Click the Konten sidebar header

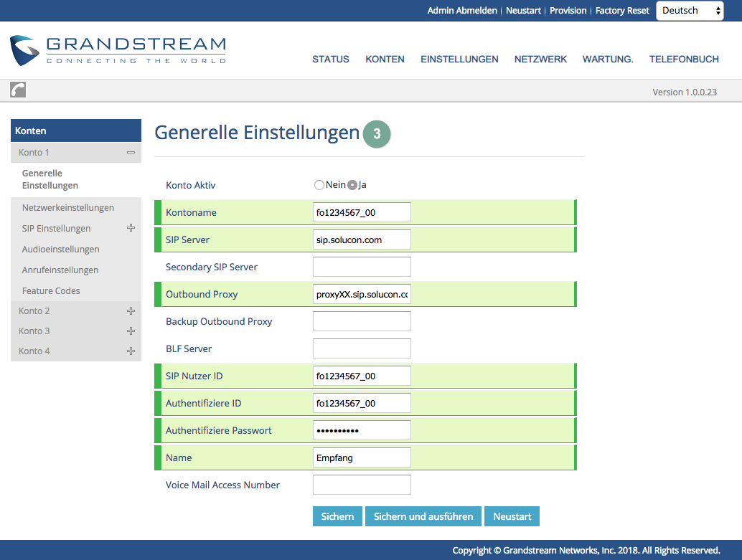[76, 130]
